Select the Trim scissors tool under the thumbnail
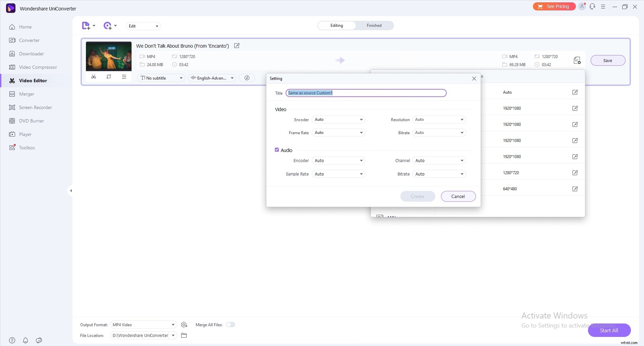 [x=94, y=77]
